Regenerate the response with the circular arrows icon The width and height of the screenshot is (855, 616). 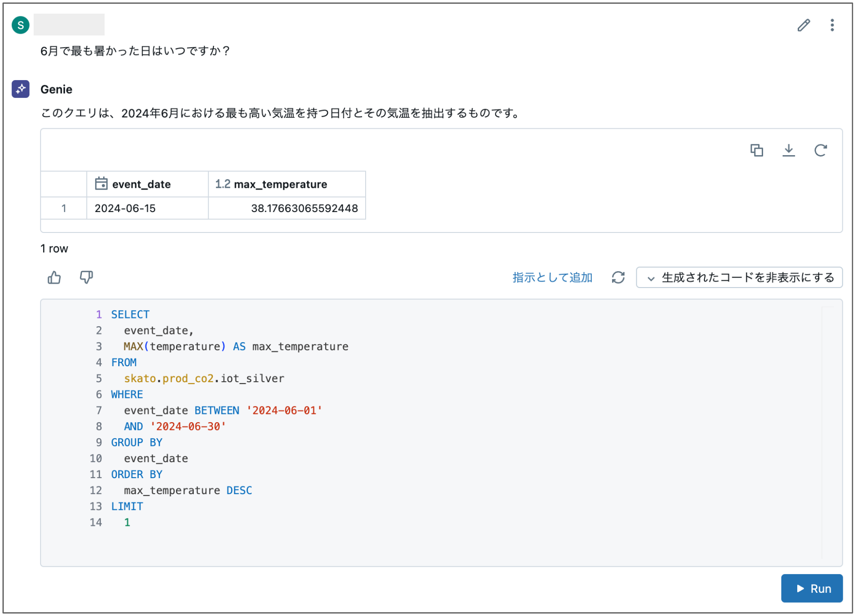(618, 277)
